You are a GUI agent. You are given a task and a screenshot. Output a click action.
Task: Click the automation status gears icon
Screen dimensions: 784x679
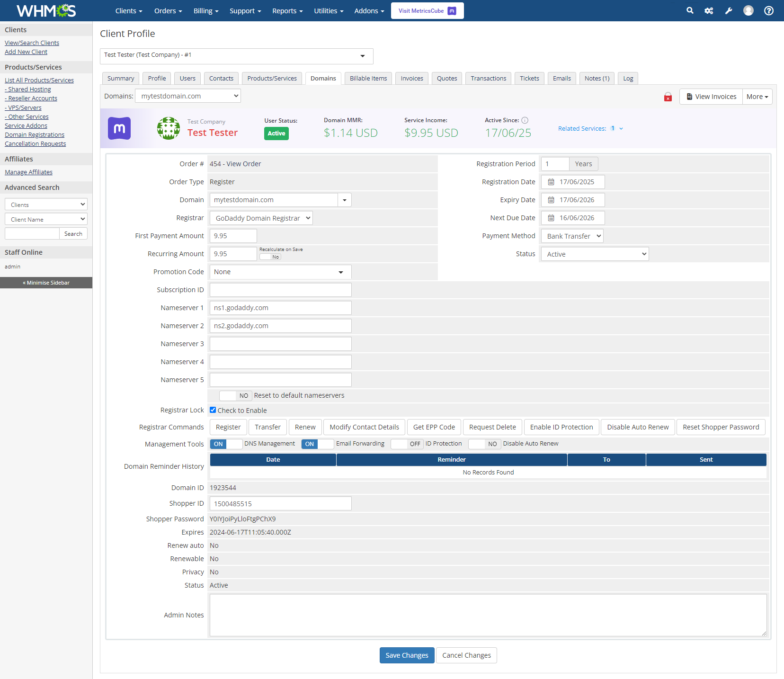tap(709, 10)
